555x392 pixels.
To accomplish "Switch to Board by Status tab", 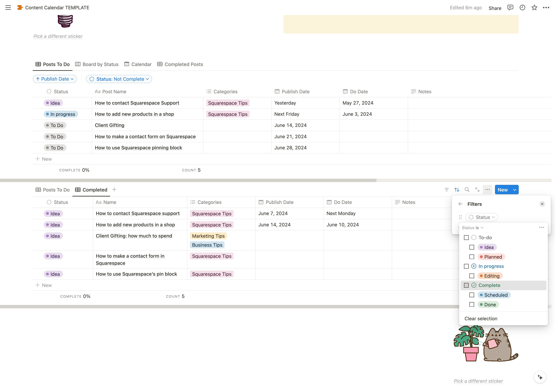I will (97, 64).
